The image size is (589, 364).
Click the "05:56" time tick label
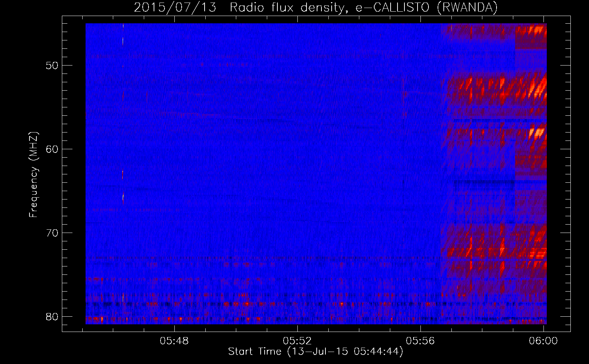pyautogui.click(x=420, y=341)
